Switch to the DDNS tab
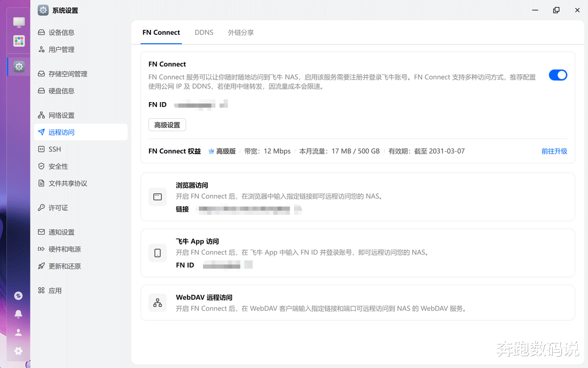The width and height of the screenshot is (588, 368). 204,32
